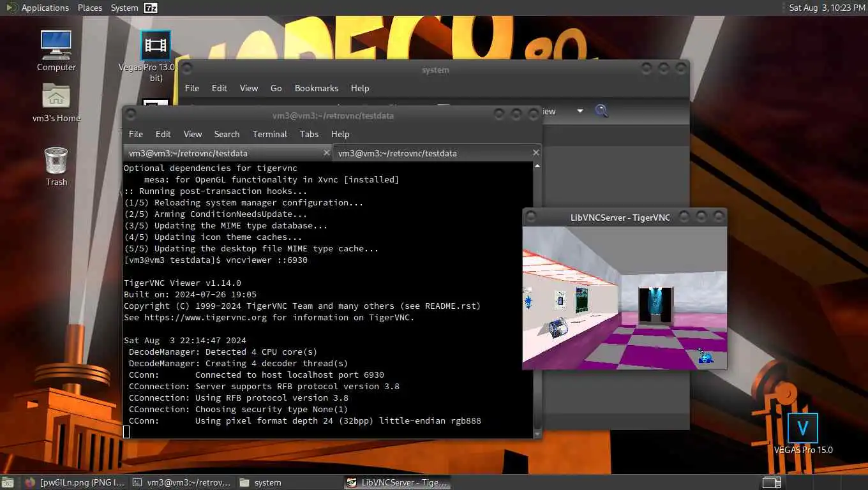The height and width of the screenshot is (490, 868).
Task: Open View menu in system file manager
Action: 249,88
